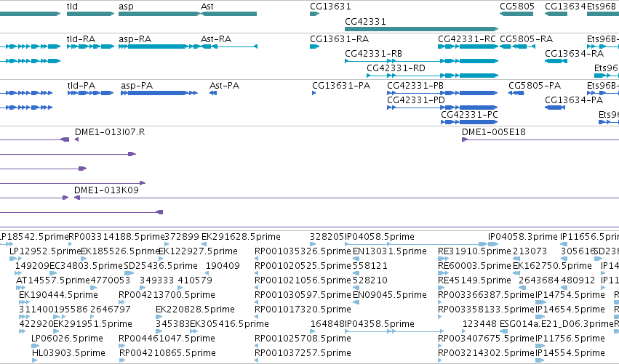Click the IP04058.3prime EST label
This screenshot has height=364, width=619.
click(x=523, y=237)
